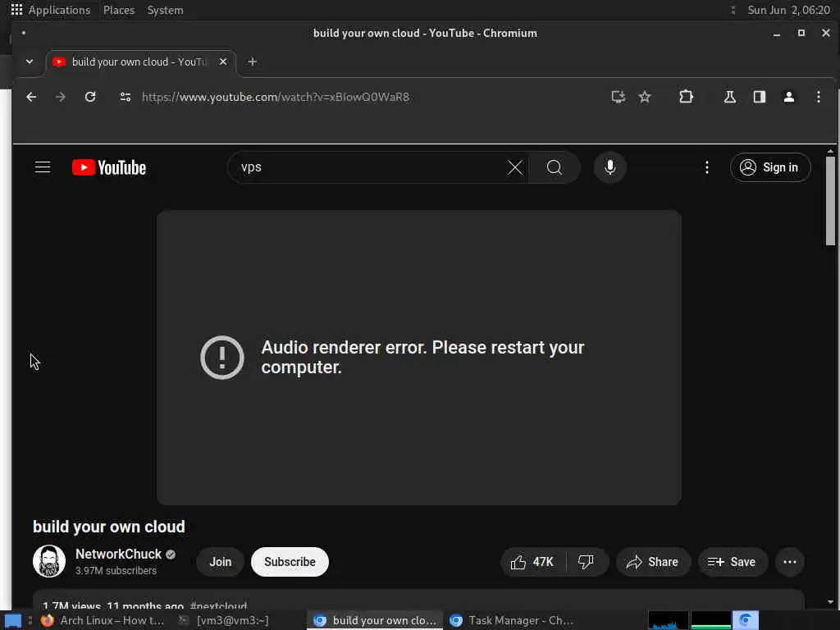
Task: Start voice search with the microphone
Action: click(609, 167)
